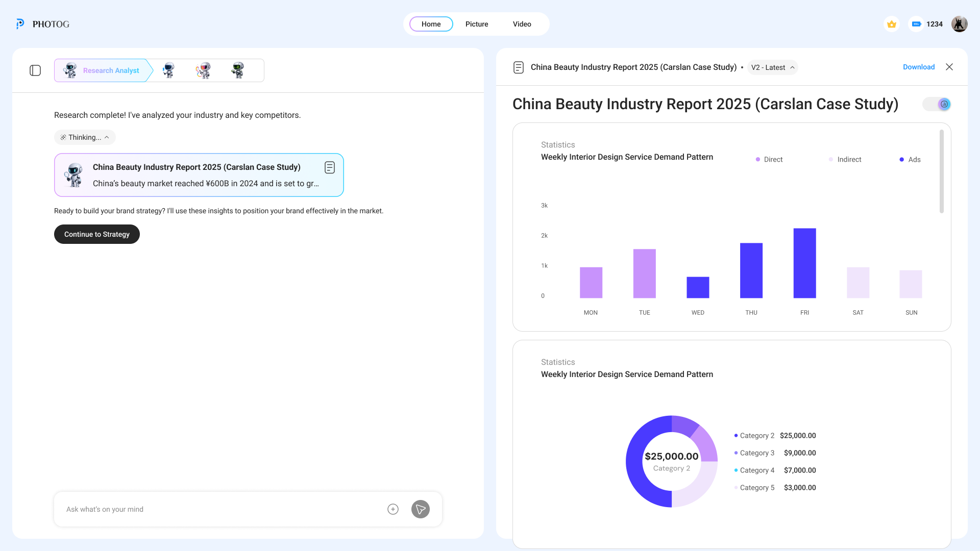Select the second robot agent icon
The image size is (980, 551).
169,70
